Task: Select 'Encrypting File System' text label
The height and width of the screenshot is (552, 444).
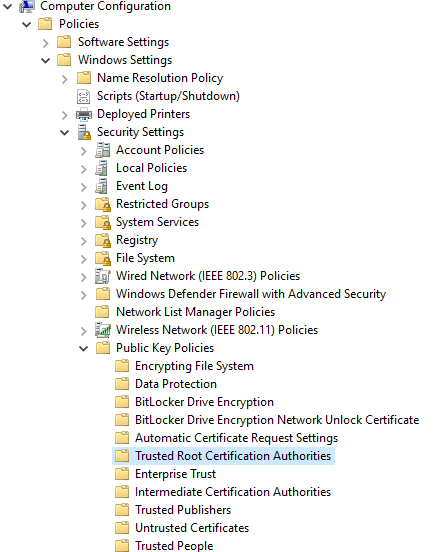Action: tap(194, 366)
